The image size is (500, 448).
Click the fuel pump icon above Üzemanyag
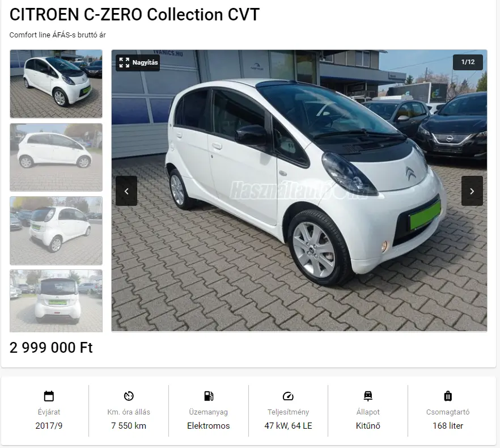point(209,396)
